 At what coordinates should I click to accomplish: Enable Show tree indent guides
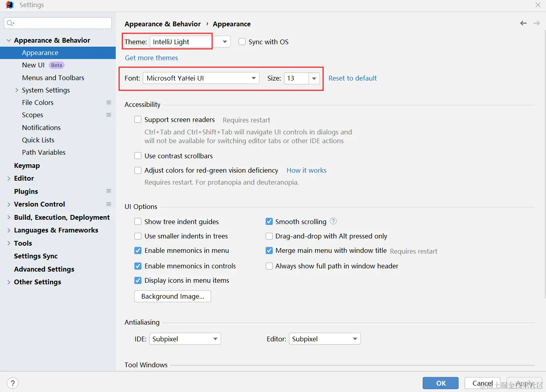pyautogui.click(x=138, y=221)
